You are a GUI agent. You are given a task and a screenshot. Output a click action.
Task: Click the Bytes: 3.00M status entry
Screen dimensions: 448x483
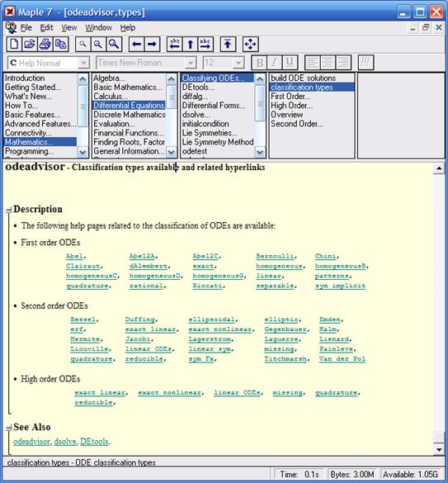[x=352, y=475]
